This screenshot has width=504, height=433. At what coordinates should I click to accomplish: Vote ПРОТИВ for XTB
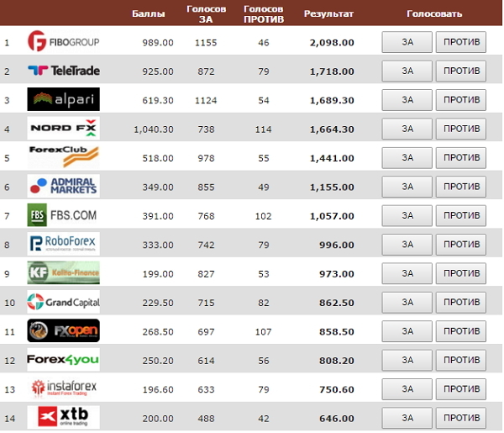point(461,419)
